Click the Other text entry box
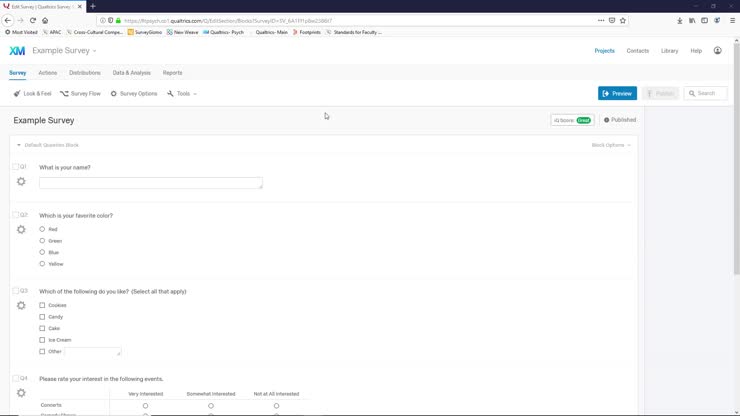This screenshot has height=416, width=740. (92, 352)
